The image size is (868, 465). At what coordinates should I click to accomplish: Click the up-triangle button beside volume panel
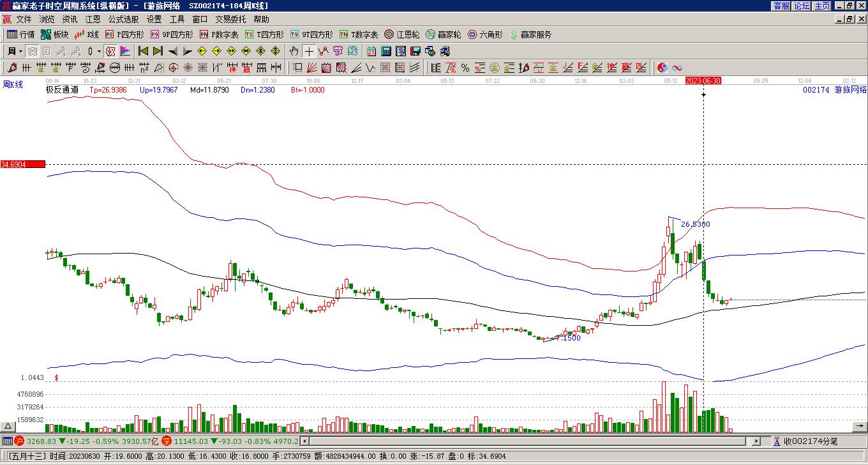click(8, 427)
